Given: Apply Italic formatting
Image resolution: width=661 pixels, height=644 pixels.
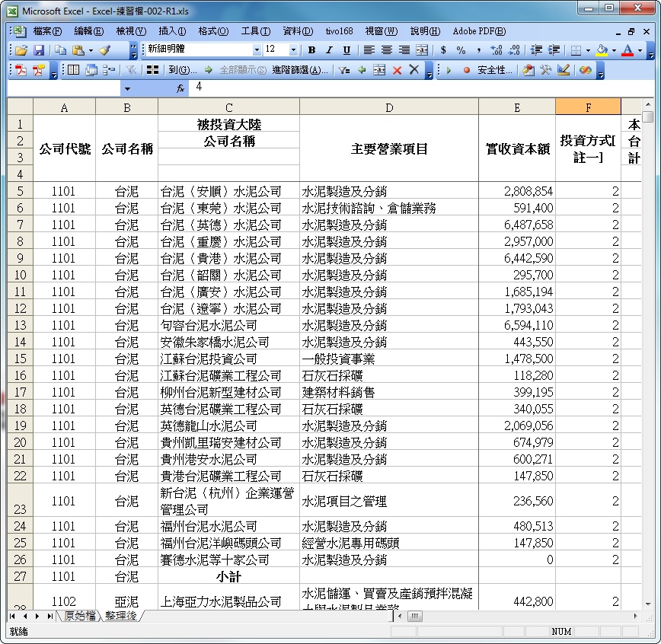Looking at the screenshot, I should tap(329, 50).
